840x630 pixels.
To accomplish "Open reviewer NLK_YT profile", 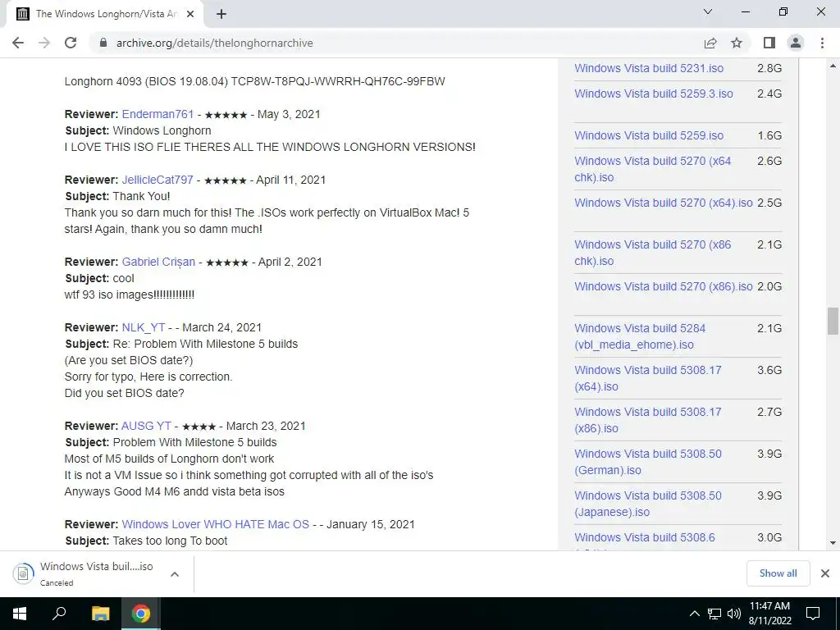I will click(144, 327).
